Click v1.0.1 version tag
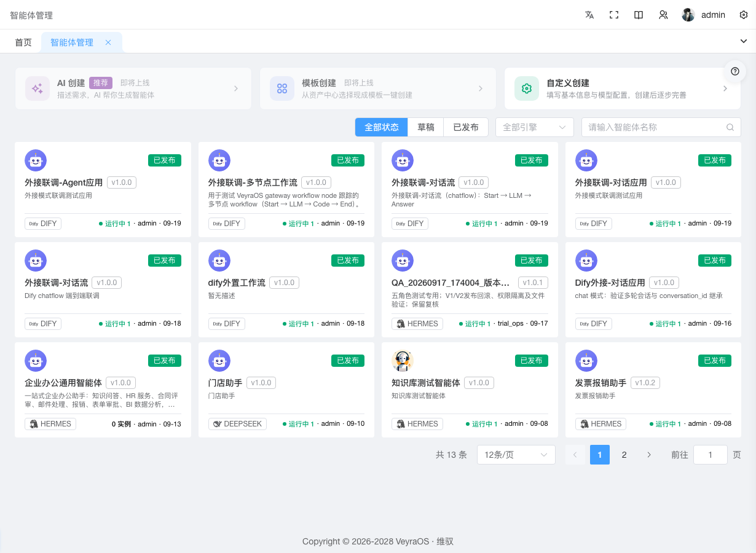The image size is (756, 553). [533, 283]
